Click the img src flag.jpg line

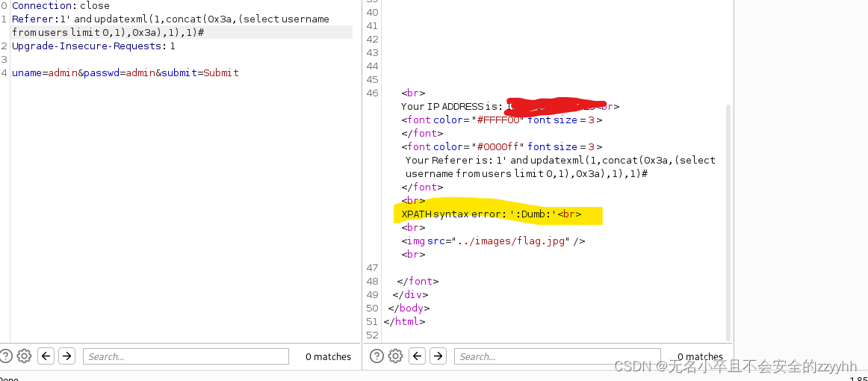[x=493, y=241]
